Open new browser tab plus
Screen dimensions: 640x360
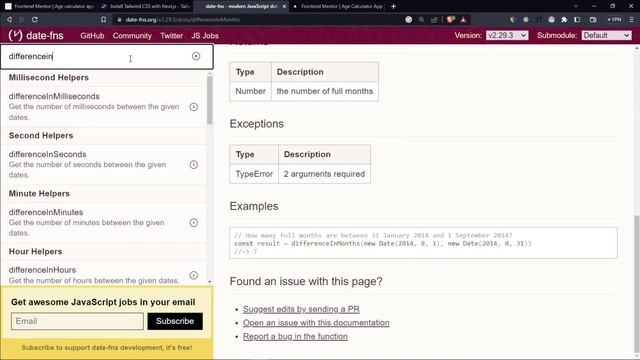[x=393, y=6]
